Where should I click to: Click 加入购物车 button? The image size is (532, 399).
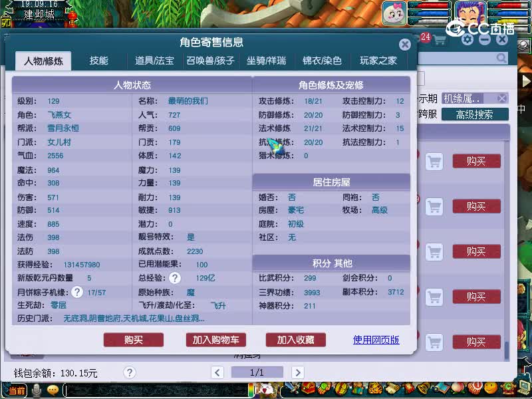pos(215,340)
